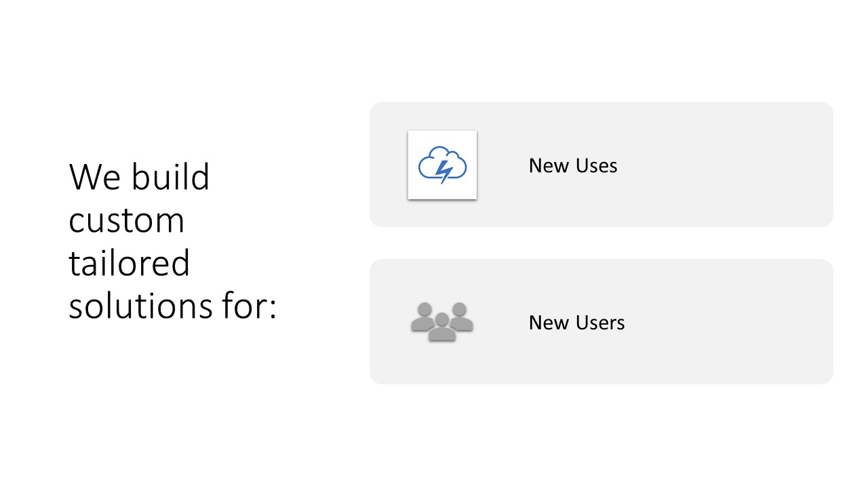Click the word "Users" in bottom card
This screenshot has width=868, height=488.
[600, 322]
